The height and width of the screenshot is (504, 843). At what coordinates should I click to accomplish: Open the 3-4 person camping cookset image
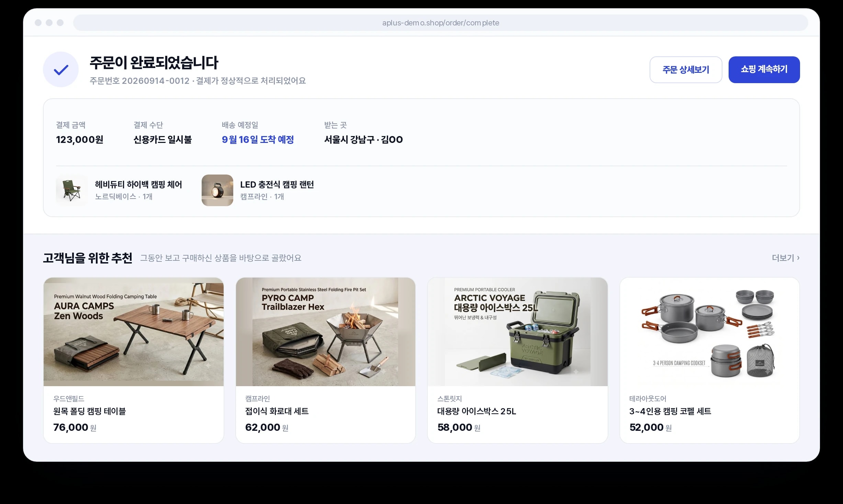tap(710, 332)
